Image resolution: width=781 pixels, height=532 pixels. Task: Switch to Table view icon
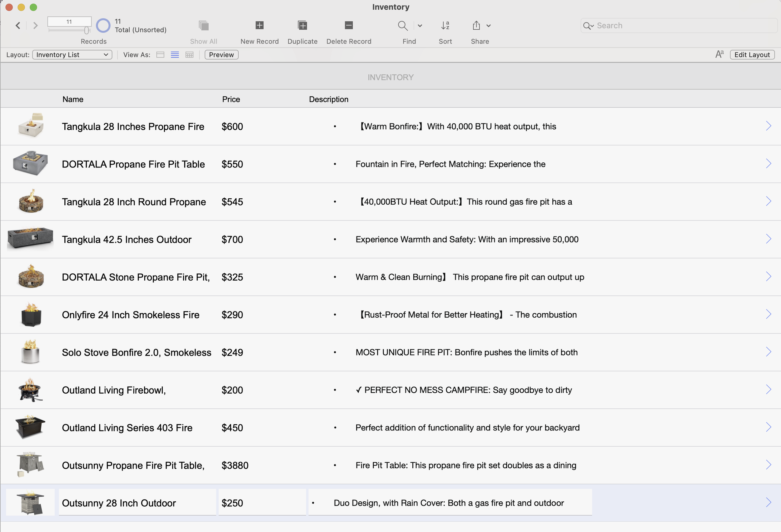(190, 55)
